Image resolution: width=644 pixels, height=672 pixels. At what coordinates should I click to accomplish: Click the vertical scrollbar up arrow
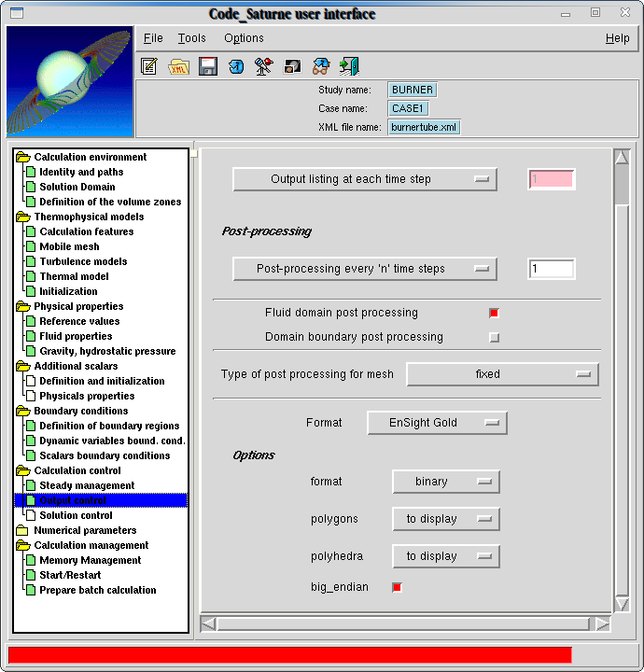[622, 157]
